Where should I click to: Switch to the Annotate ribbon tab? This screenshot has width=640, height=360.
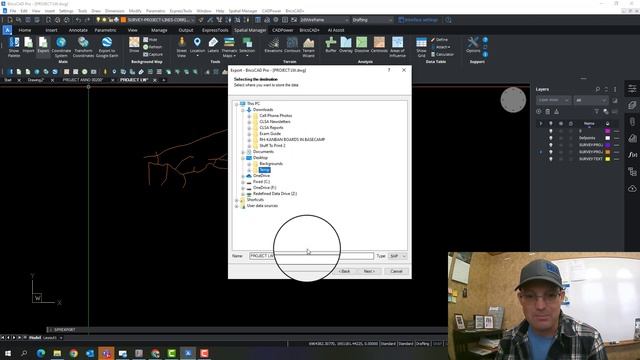pos(78,30)
